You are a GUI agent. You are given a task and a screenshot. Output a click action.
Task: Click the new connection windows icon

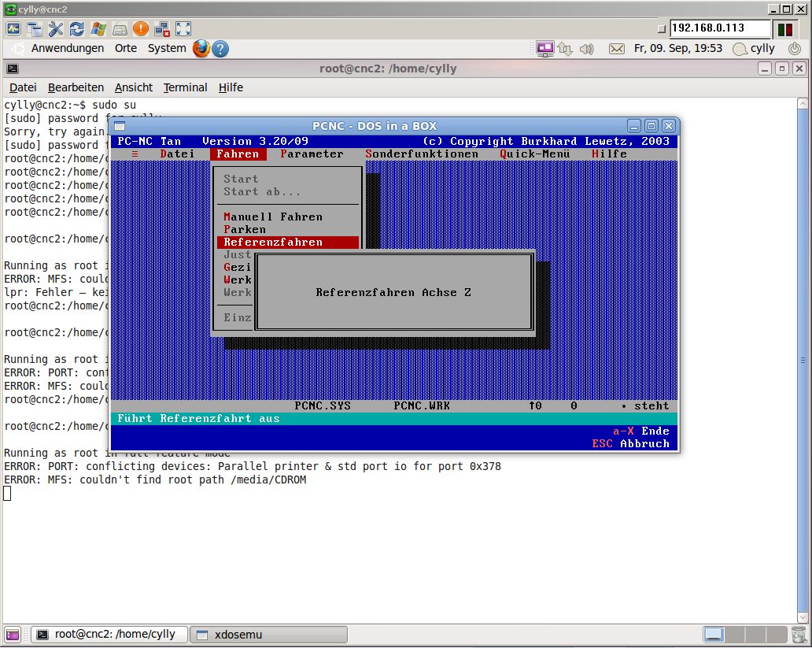[35, 29]
